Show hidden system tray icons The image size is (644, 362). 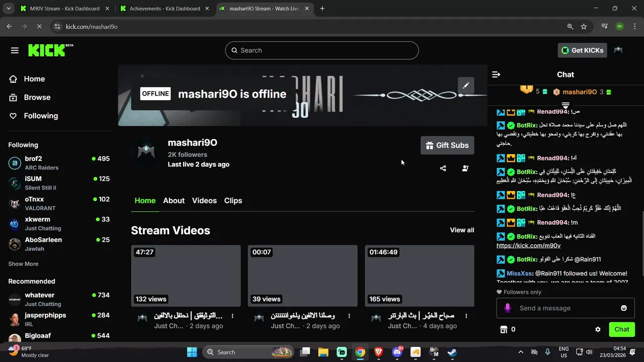(x=521, y=352)
